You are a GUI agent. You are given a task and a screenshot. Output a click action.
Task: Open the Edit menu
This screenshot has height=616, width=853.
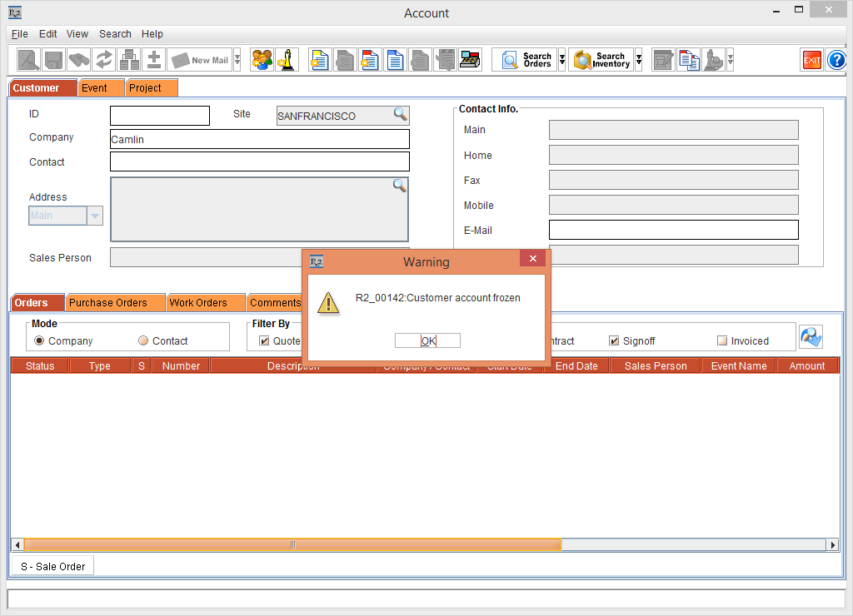tap(47, 34)
